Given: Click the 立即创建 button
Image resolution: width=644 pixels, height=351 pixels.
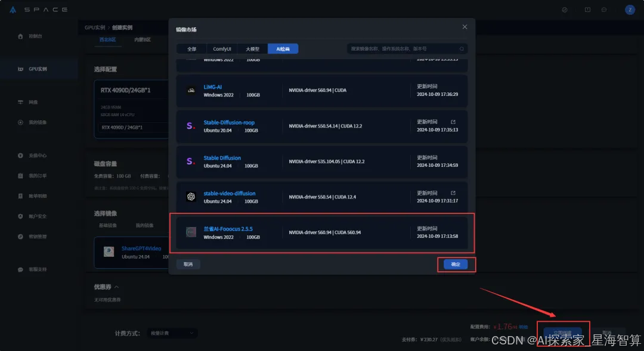Looking at the screenshot, I should [562, 333].
